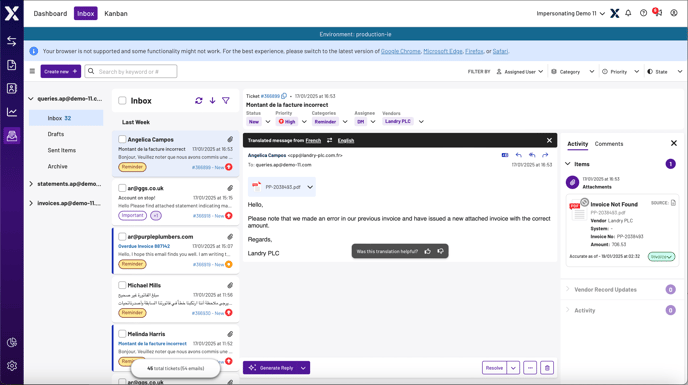Reply to the email
This screenshot has width=688, height=385.
[519, 155]
